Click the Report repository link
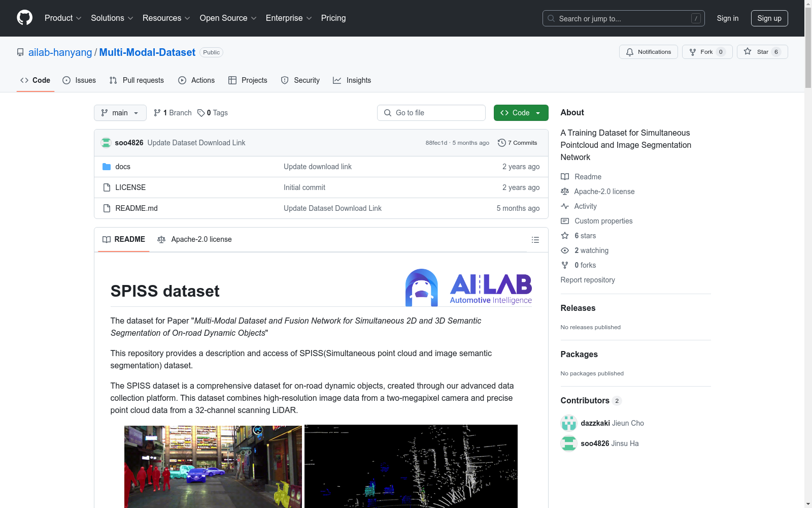The height and width of the screenshot is (508, 812). 588,280
